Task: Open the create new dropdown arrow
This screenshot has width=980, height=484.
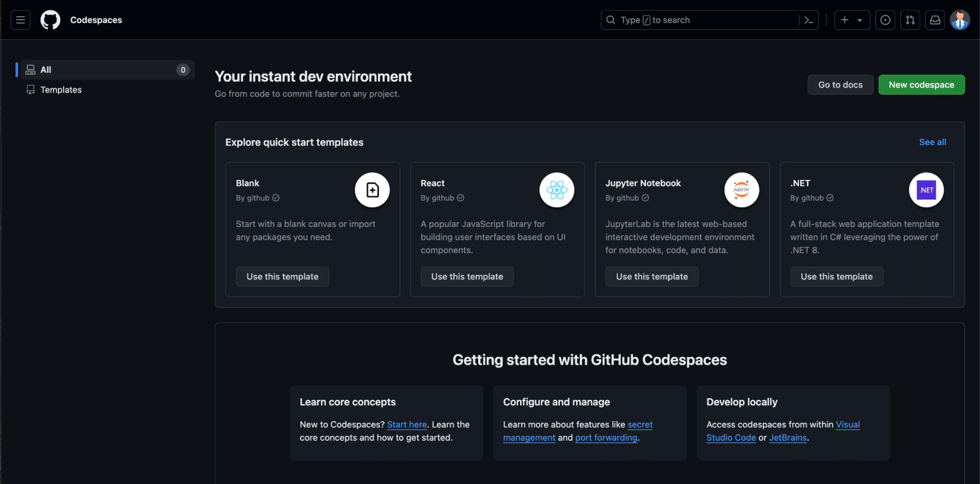Action: click(859, 20)
